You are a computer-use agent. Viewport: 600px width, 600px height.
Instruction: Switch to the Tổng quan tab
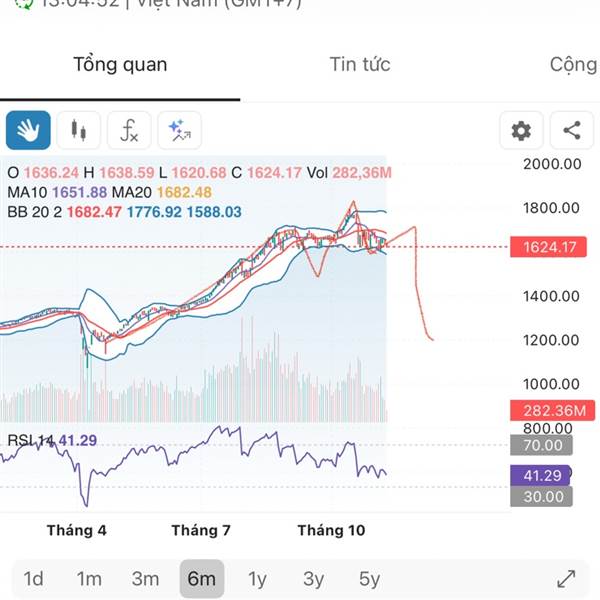point(120,65)
